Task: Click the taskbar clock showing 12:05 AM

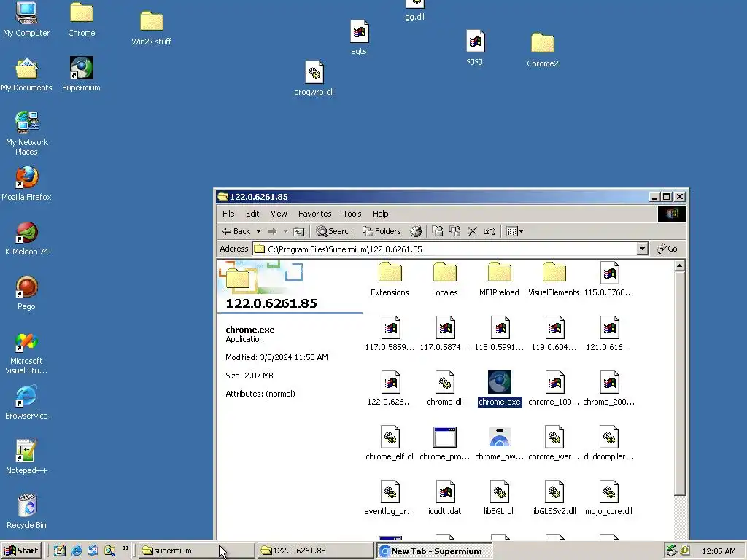Action: point(719,551)
